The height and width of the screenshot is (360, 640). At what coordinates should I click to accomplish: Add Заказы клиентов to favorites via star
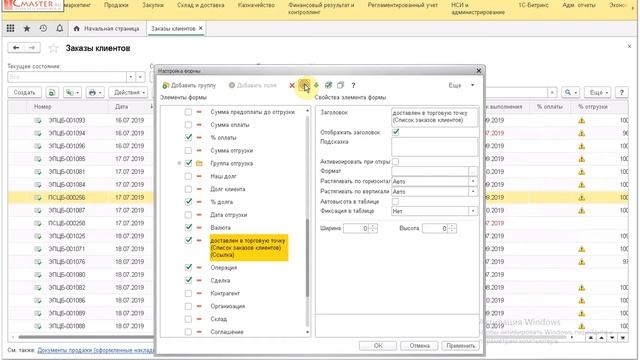pyautogui.click(x=53, y=48)
